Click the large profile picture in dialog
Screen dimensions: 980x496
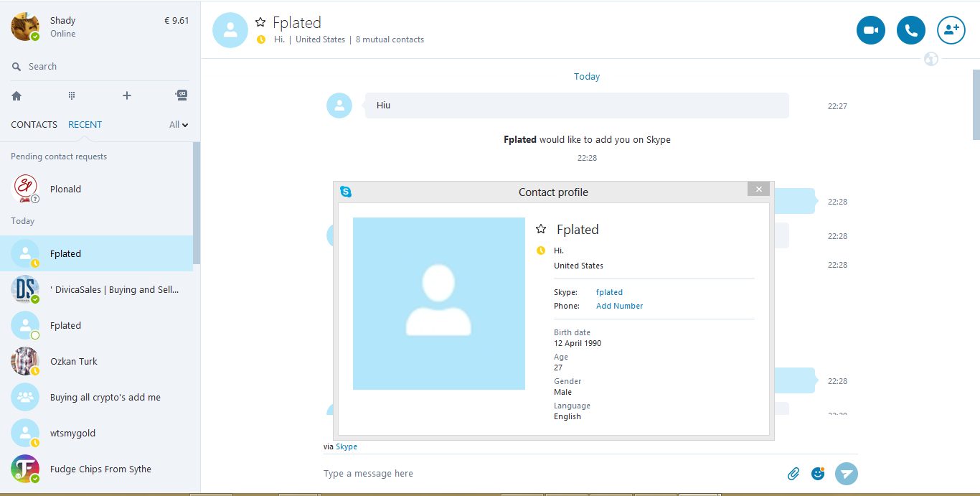pyautogui.click(x=439, y=304)
